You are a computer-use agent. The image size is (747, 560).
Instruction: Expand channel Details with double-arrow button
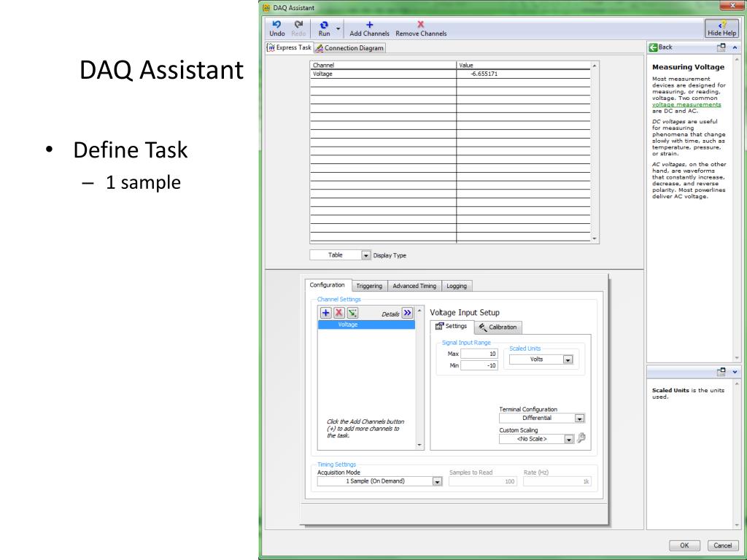pyautogui.click(x=407, y=313)
